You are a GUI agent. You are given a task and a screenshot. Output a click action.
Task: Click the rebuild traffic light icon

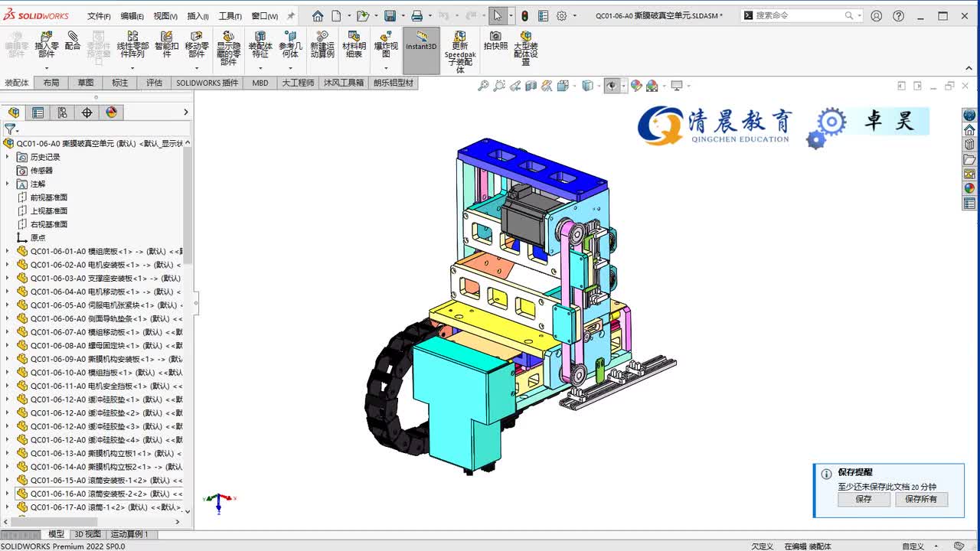coord(524,15)
